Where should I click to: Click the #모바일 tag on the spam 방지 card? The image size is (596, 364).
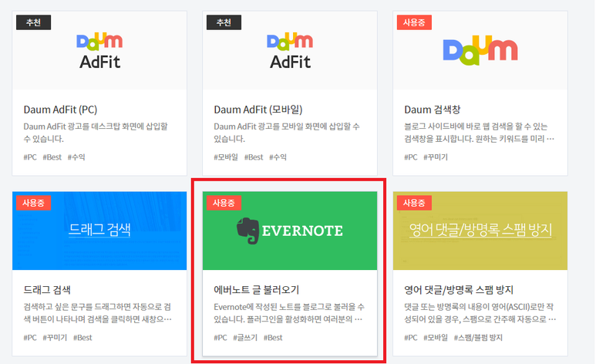[436, 337]
